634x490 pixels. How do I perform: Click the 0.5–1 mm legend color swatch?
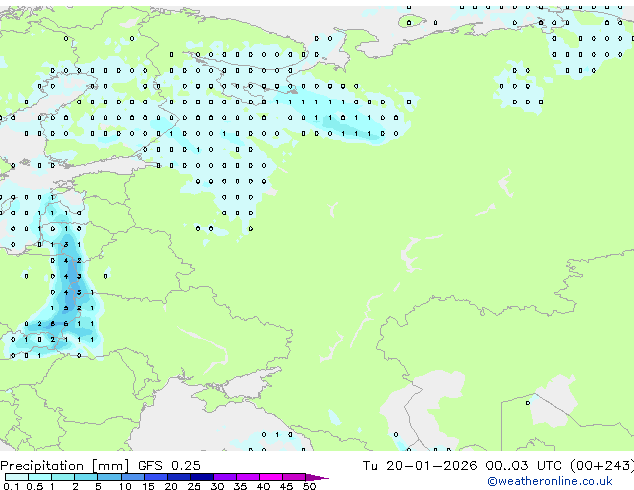[40, 477]
